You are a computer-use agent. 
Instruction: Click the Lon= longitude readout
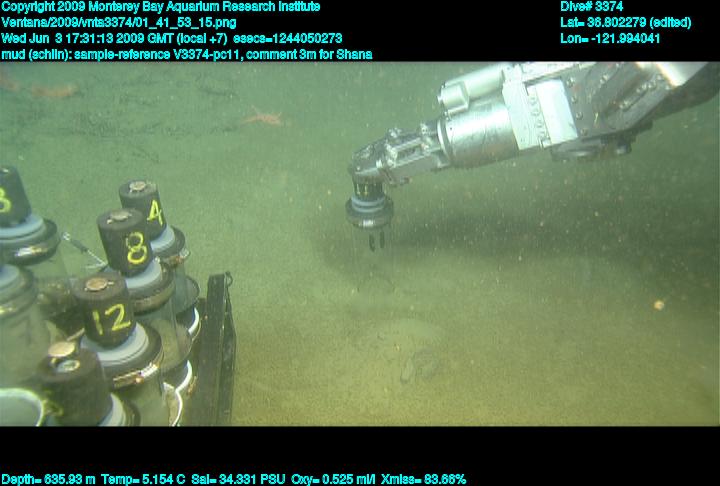click(x=610, y=38)
